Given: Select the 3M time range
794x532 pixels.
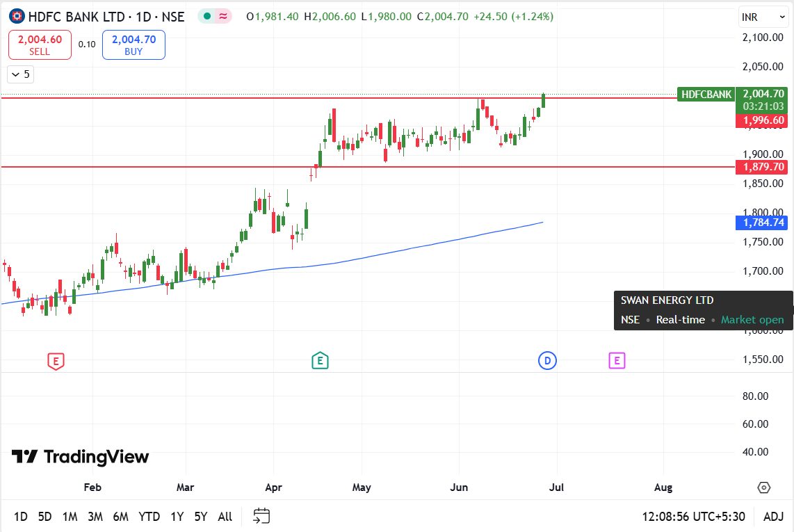Looking at the screenshot, I should tap(95, 517).
